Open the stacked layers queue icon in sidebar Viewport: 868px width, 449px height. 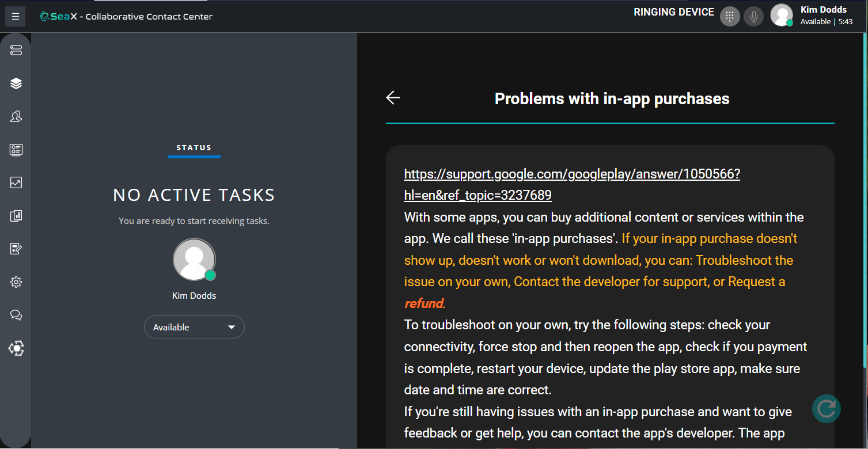[16, 83]
